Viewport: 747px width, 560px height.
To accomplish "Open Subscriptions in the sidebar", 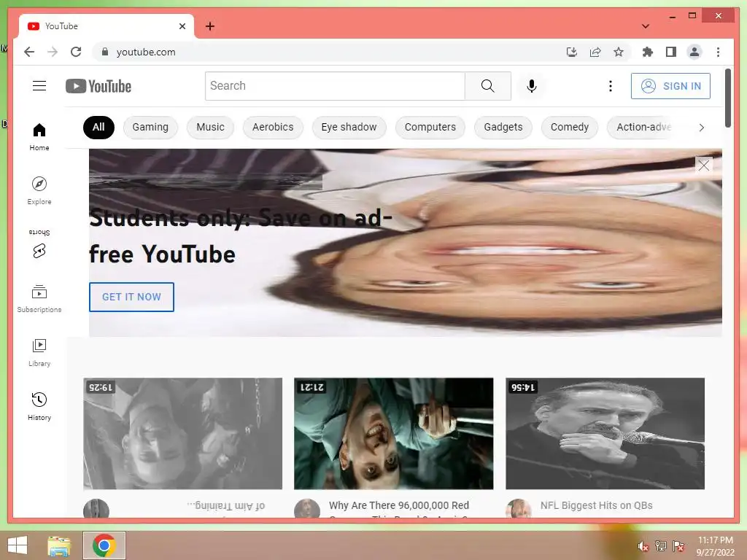I will (x=39, y=298).
